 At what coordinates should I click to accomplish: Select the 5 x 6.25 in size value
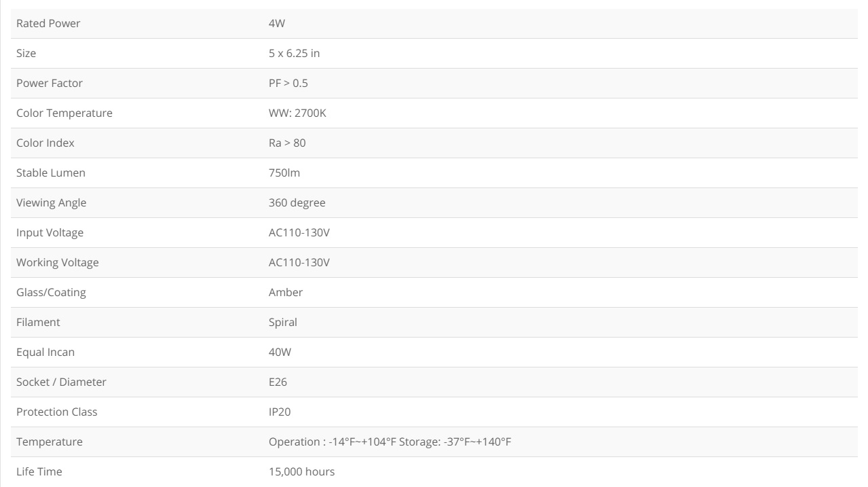(294, 54)
